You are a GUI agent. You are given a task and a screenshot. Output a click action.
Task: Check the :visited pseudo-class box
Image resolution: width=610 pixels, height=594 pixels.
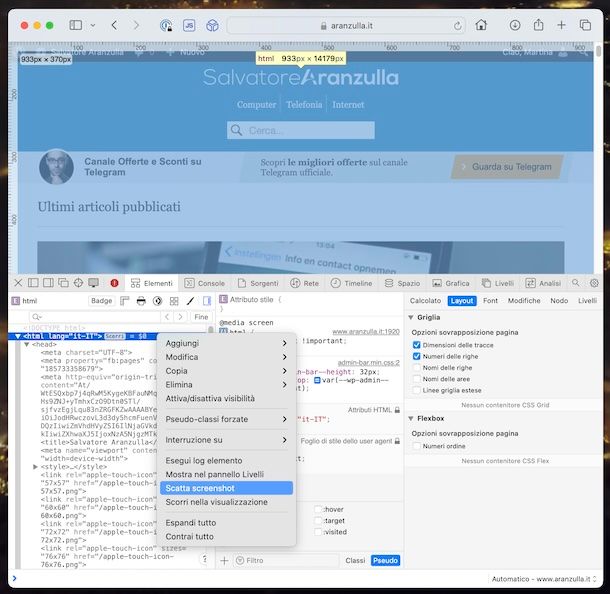coord(318,531)
